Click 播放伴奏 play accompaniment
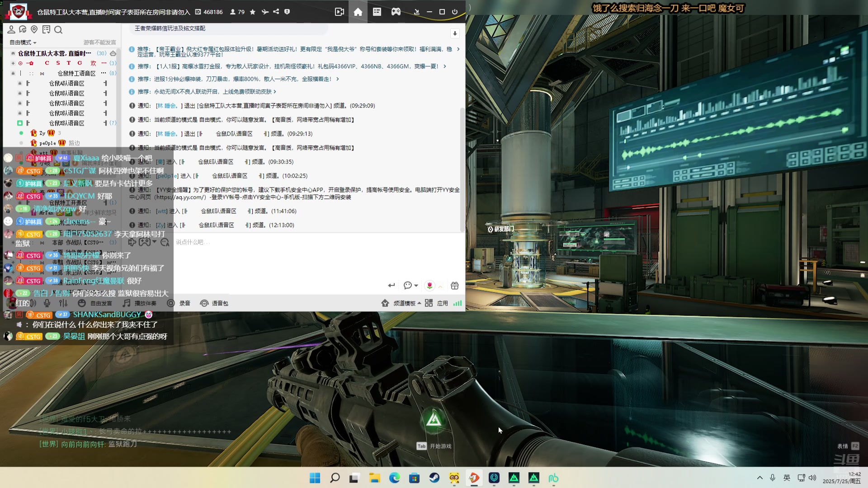This screenshot has height=488, width=868. [140, 303]
